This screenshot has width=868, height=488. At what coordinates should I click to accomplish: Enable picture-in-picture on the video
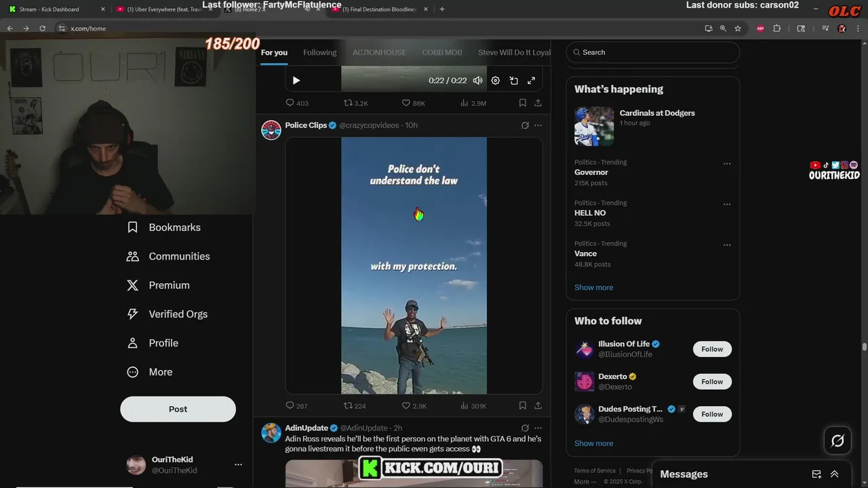[514, 80]
